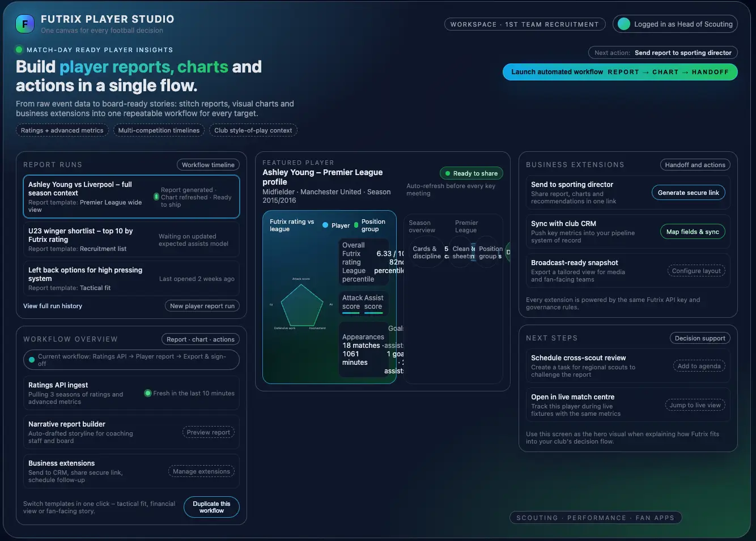Switch to the Season overview tab

(x=422, y=227)
